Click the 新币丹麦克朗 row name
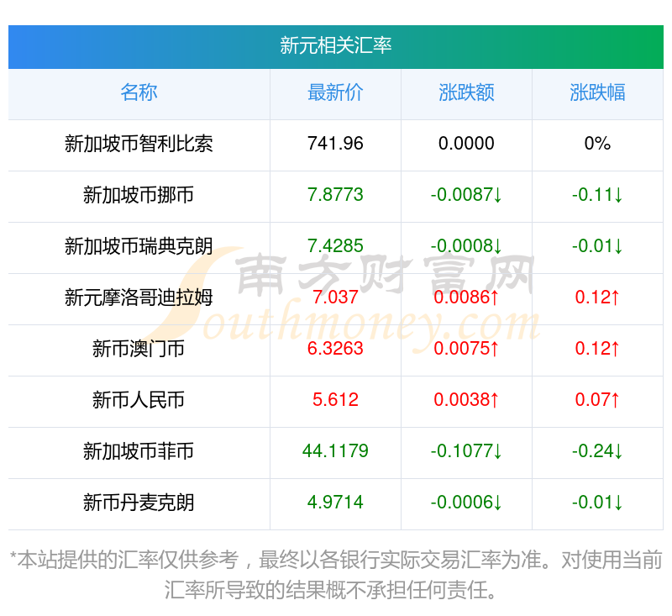Image resolution: width=672 pixels, height=616 pixels. pos(139,503)
